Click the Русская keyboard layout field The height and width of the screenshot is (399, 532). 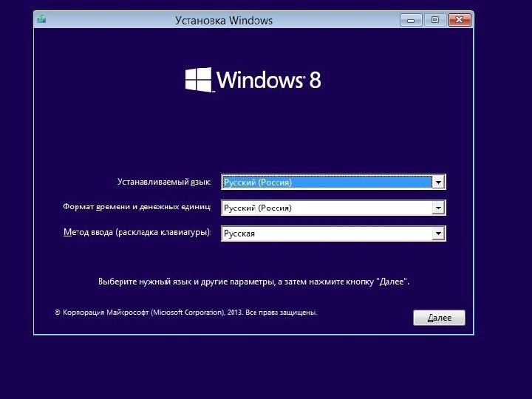(x=333, y=233)
